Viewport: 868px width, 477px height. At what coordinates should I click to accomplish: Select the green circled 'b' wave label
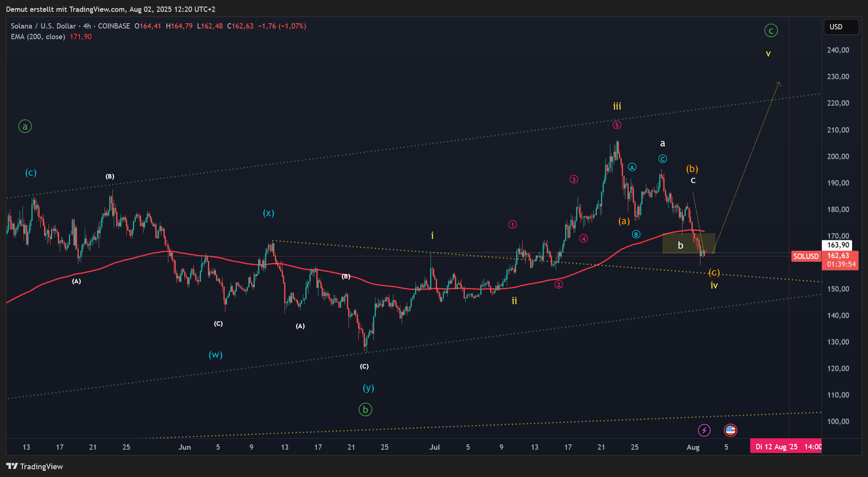click(x=365, y=409)
